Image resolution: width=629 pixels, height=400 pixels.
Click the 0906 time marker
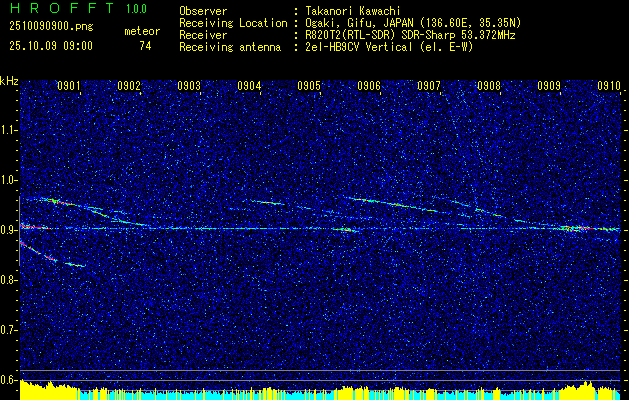(x=369, y=85)
